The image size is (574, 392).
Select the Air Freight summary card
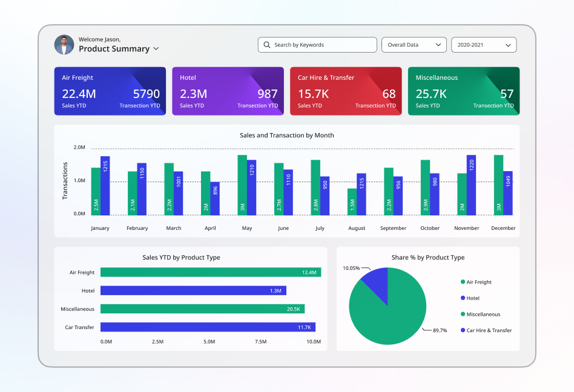tap(110, 91)
